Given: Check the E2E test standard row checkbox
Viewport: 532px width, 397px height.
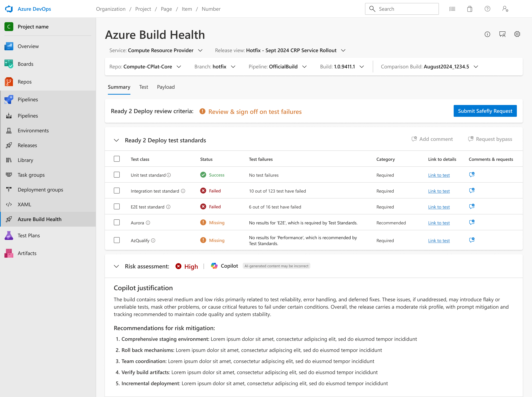Looking at the screenshot, I should 117,206.
